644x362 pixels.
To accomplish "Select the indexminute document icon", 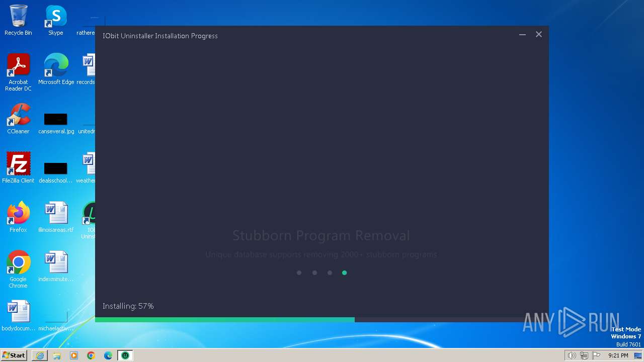I will [x=56, y=266].
